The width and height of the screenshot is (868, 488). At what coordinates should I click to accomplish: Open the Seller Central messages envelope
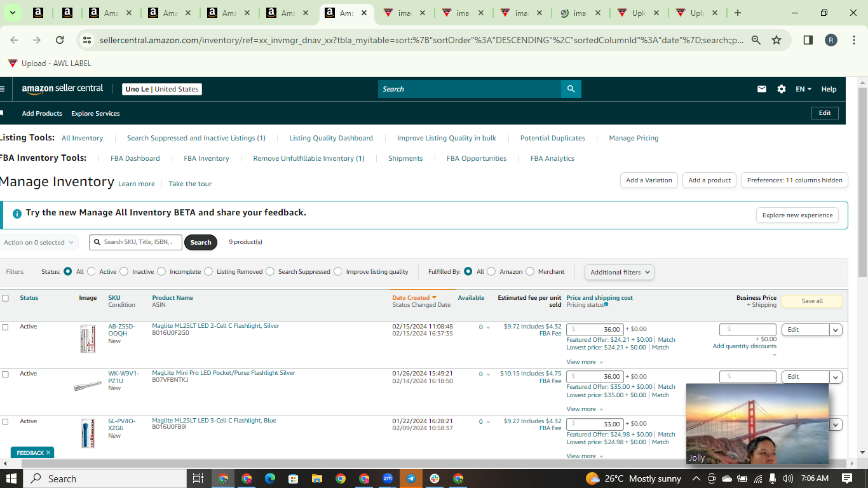(x=762, y=89)
